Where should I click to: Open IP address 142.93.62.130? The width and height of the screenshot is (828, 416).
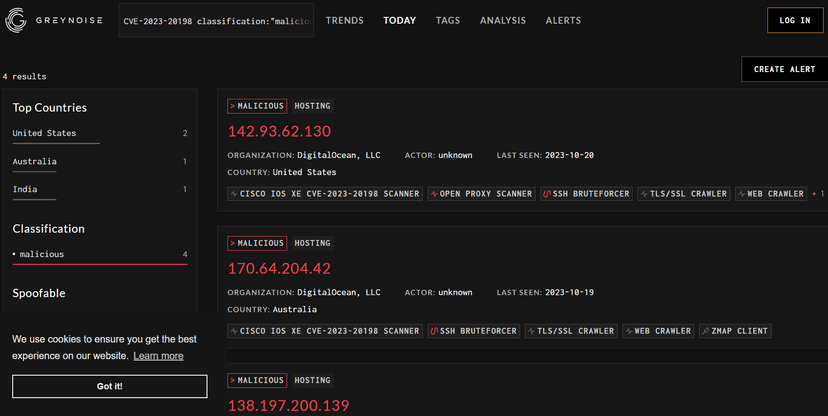click(279, 131)
